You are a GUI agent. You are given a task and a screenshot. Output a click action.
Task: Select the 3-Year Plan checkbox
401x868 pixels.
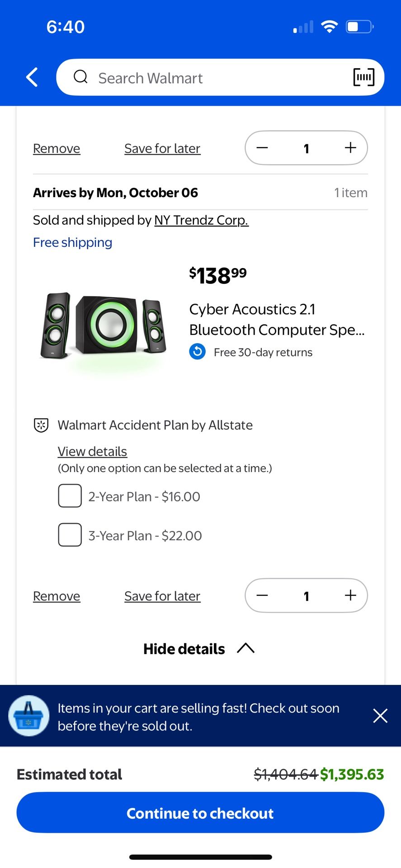tap(70, 535)
